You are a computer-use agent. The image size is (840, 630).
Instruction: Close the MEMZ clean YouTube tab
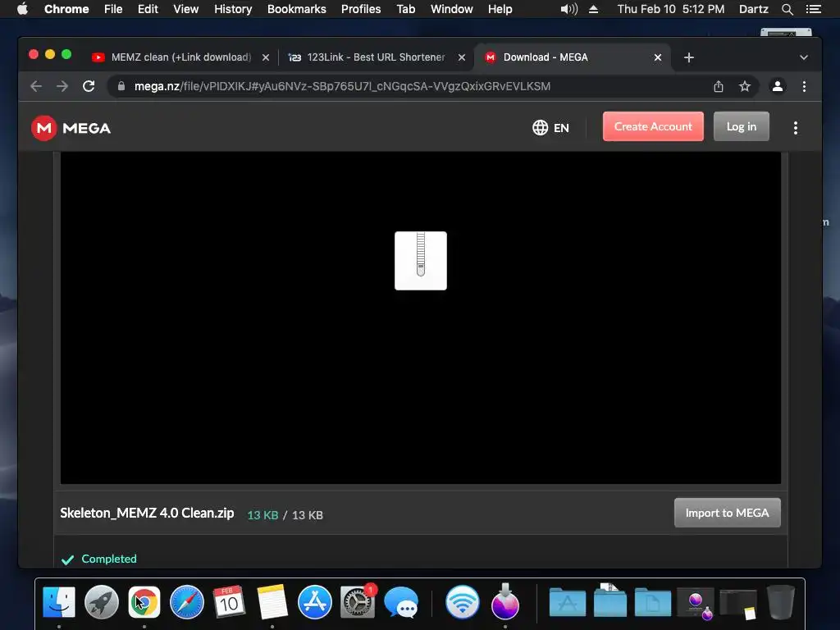(x=266, y=57)
